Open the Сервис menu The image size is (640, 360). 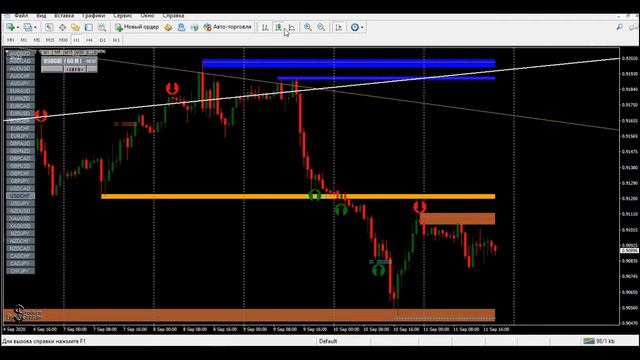[122, 16]
